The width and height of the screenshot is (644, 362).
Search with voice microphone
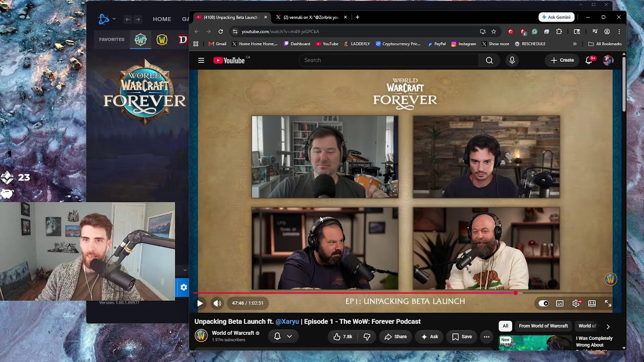point(512,60)
